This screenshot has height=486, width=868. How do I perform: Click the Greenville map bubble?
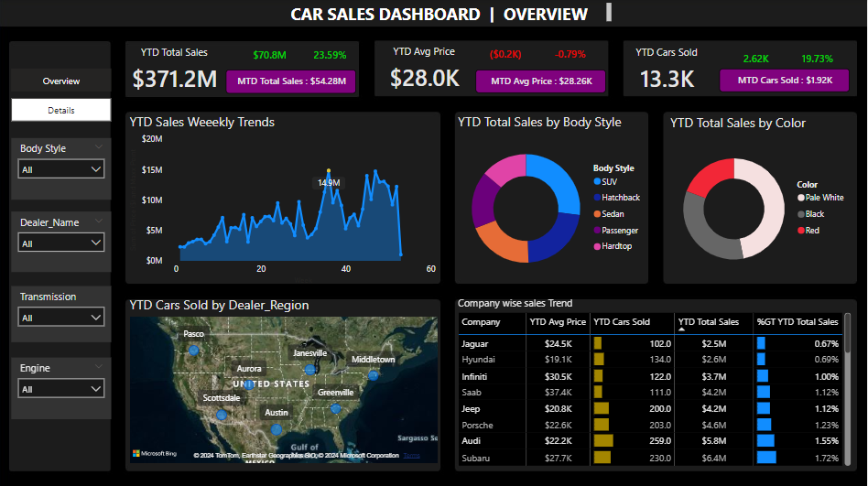335,408
